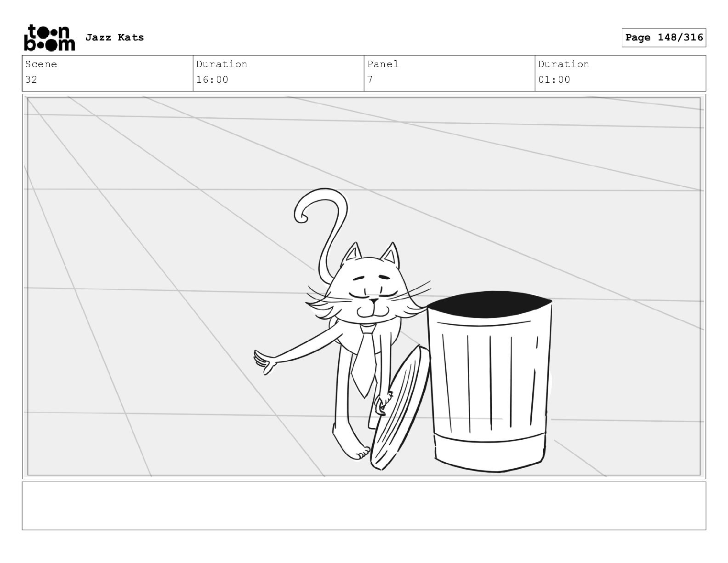
Task: Select the panel duration value "01:00"
Action: click(x=554, y=80)
